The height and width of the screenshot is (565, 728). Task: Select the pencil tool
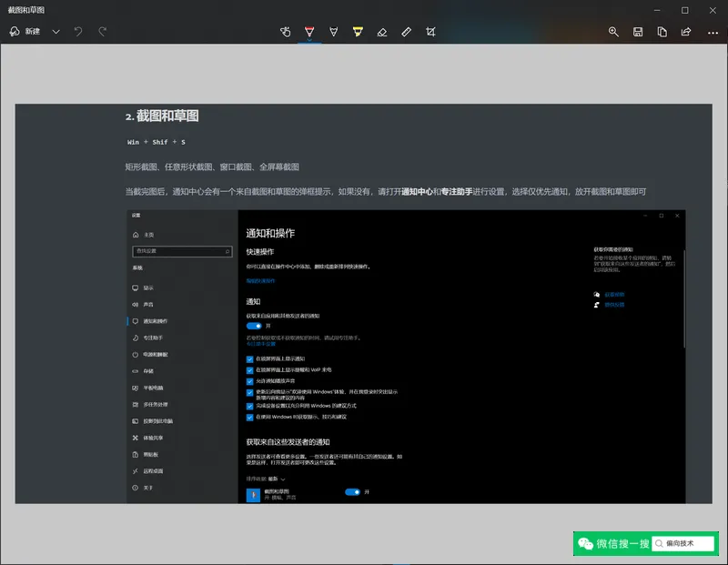(333, 32)
